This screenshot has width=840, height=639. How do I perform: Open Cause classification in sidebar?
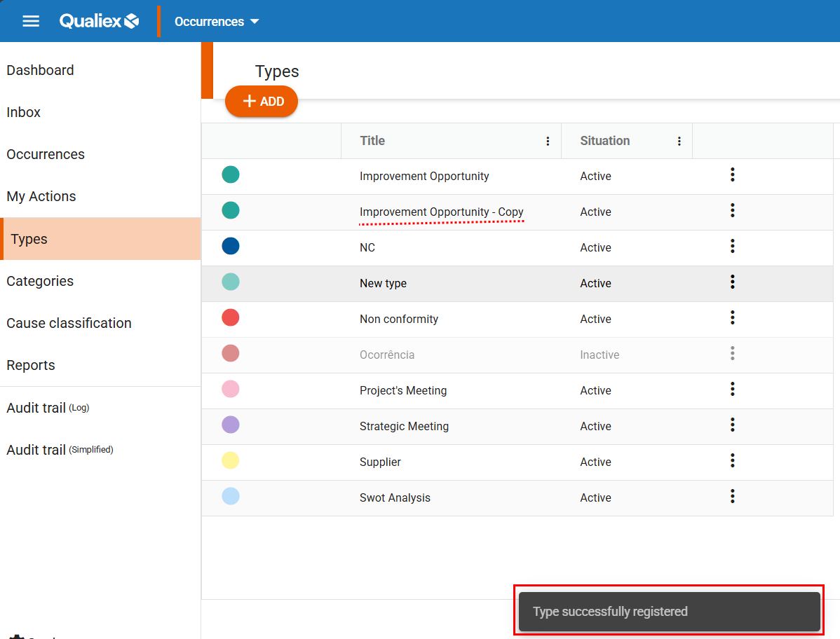(69, 323)
